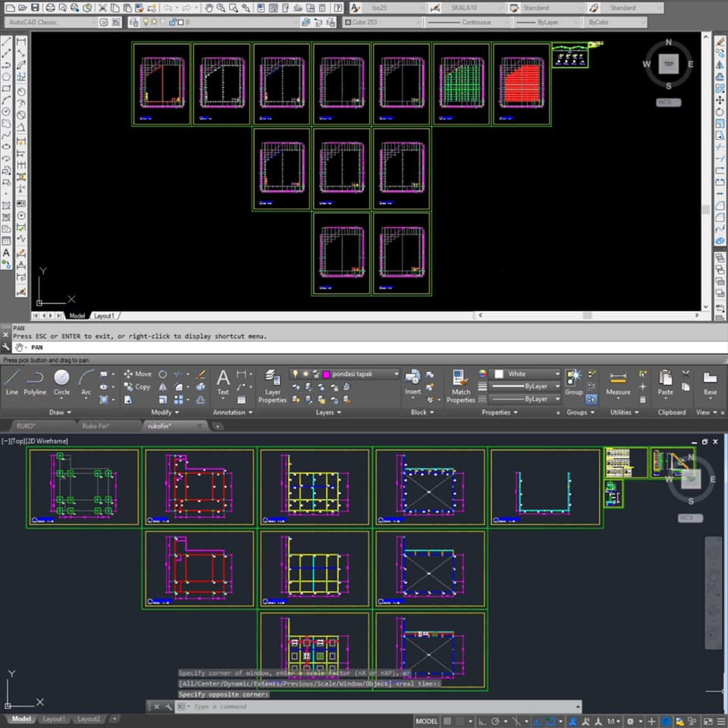The width and height of the screenshot is (728, 728).
Task: Open the Continuous linetype dropdown
Action: (x=469, y=22)
